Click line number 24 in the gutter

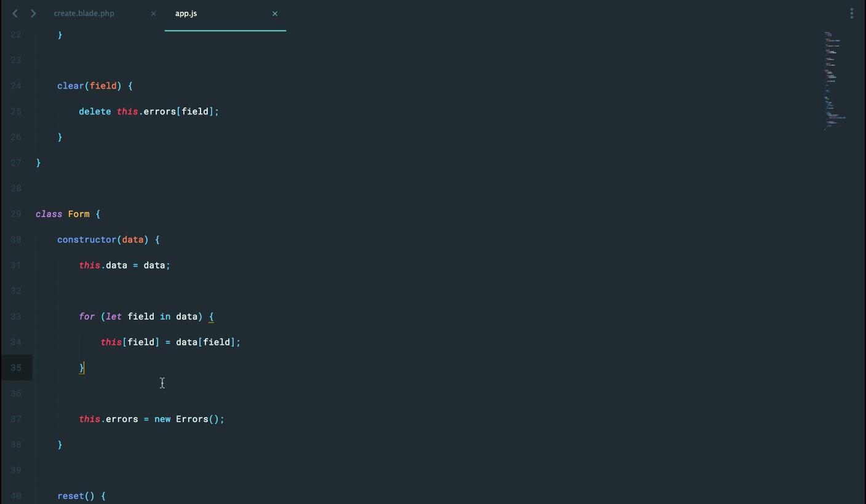coord(16,86)
